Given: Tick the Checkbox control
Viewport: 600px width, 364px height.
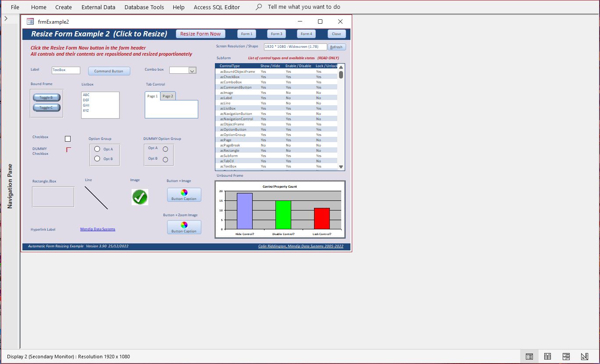Looking at the screenshot, I should click(68, 139).
